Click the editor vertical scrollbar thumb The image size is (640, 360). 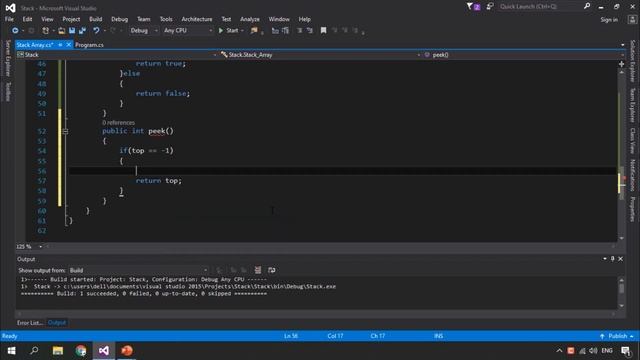[622, 183]
